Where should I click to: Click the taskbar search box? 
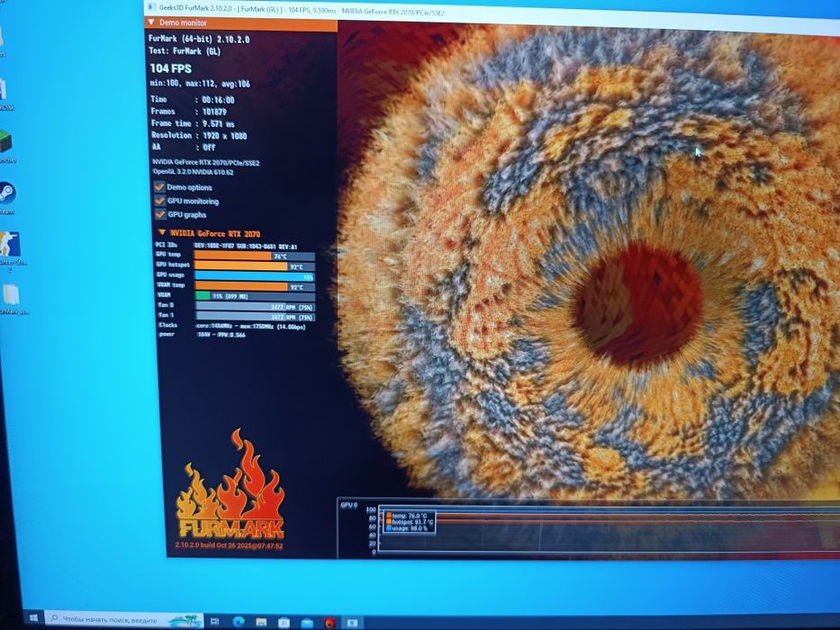(x=124, y=619)
